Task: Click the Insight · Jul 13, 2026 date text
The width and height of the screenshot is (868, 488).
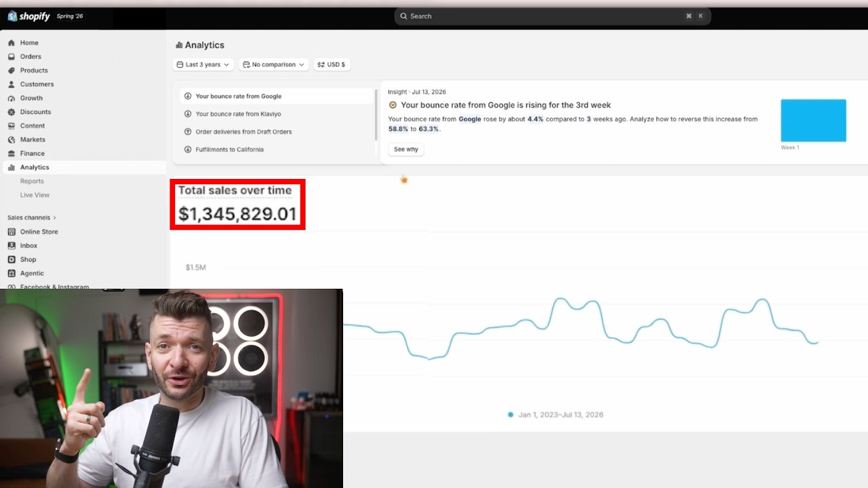Action: click(x=417, y=92)
